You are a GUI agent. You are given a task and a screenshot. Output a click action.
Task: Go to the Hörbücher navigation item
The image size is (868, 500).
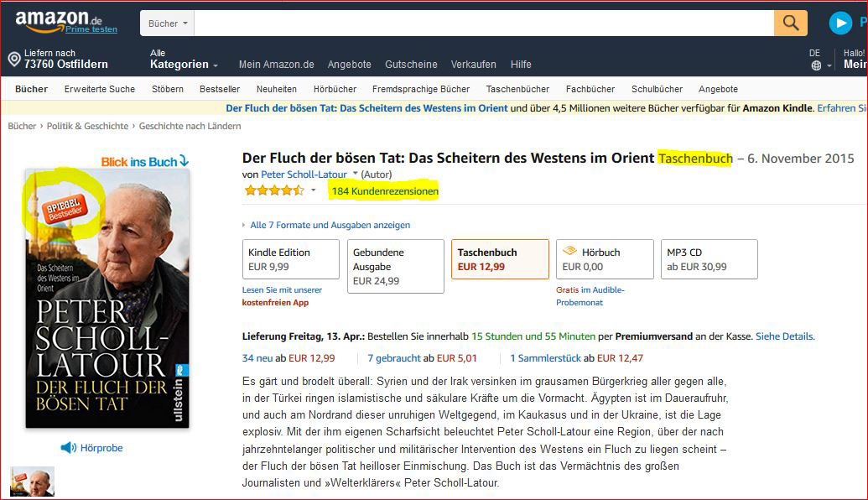pyautogui.click(x=335, y=89)
